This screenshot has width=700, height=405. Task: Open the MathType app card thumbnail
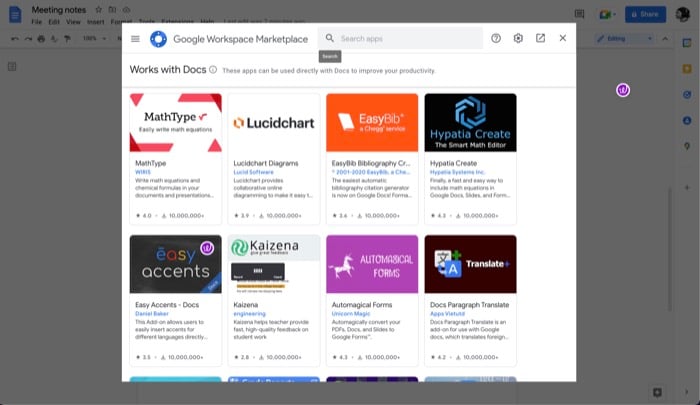point(175,123)
